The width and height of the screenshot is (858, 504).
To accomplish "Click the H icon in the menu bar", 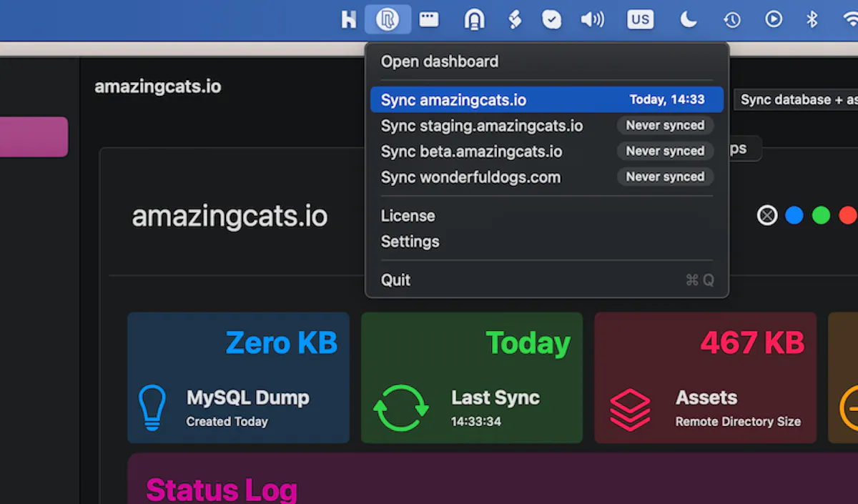I will (348, 19).
